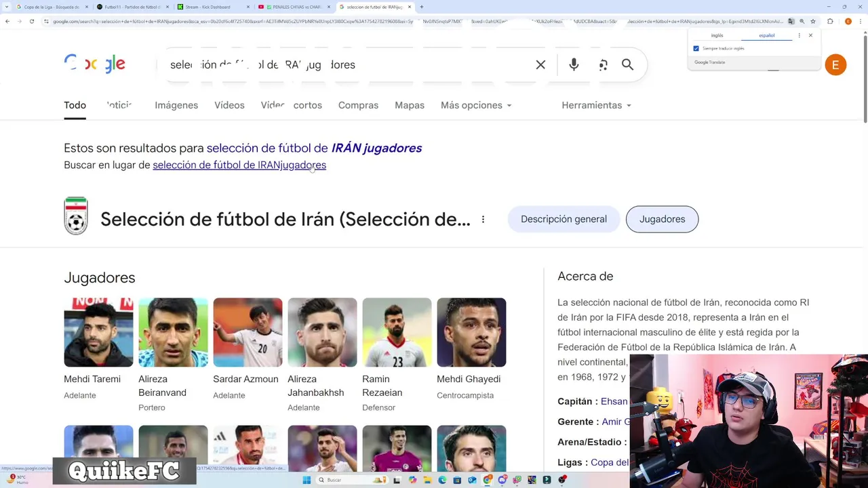
Task: Switch to the Futbol11 browser tab
Action: [132, 7]
